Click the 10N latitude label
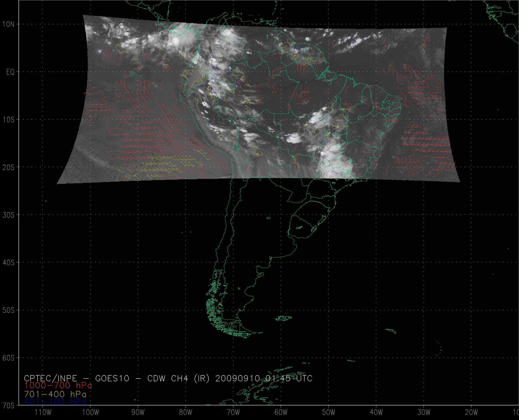Screen dimensions: 519x420 [x=9, y=24]
